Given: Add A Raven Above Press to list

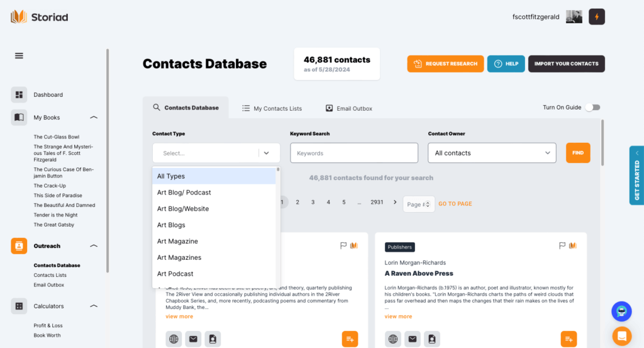Looking at the screenshot, I should (568, 339).
